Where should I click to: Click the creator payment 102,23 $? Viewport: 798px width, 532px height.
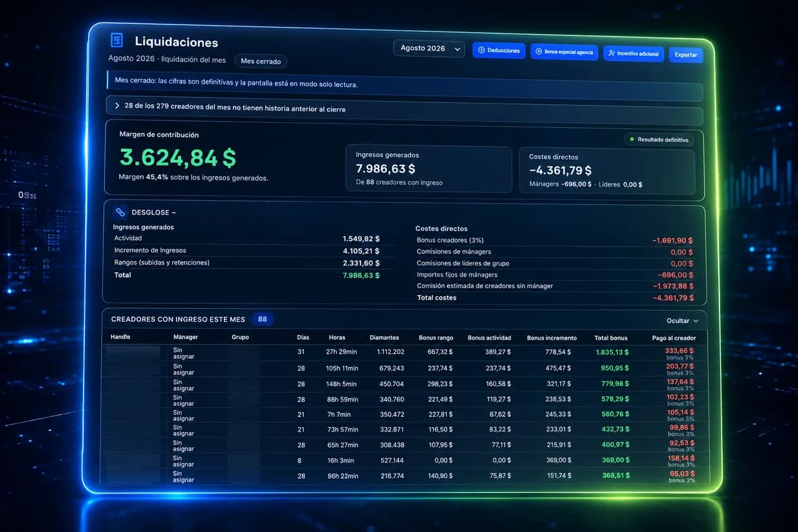pos(680,397)
